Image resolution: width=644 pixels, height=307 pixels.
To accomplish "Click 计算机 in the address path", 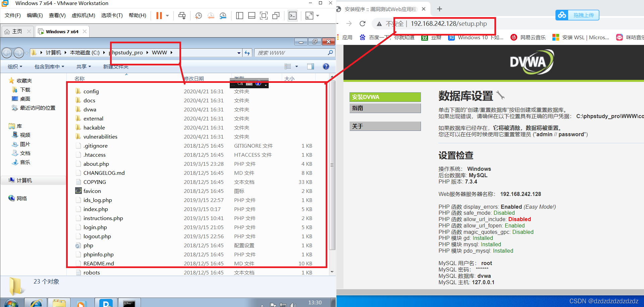I will click(53, 53).
